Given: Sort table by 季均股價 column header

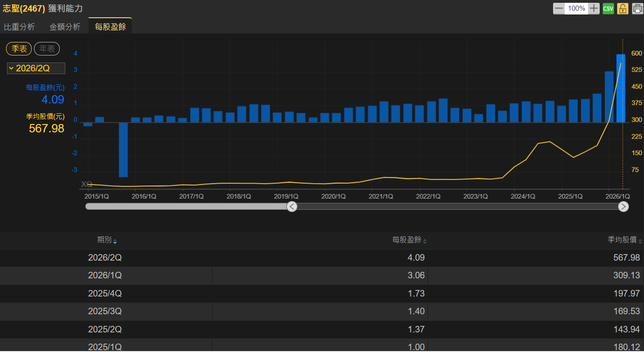Looking at the screenshot, I should pos(625,240).
